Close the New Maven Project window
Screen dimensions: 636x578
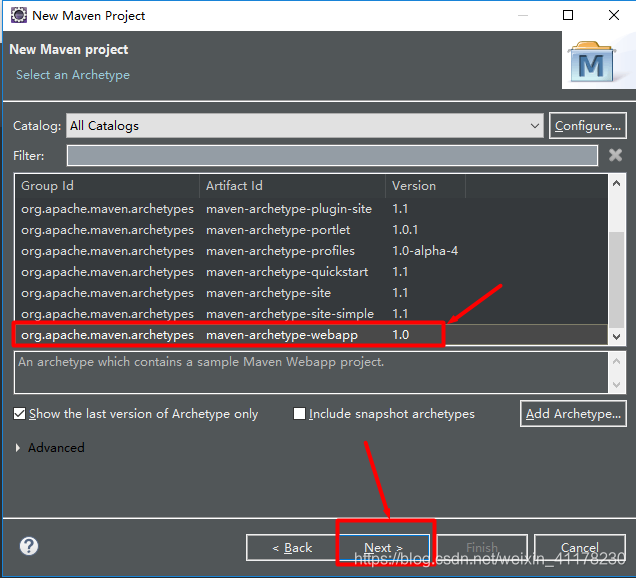click(x=614, y=15)
